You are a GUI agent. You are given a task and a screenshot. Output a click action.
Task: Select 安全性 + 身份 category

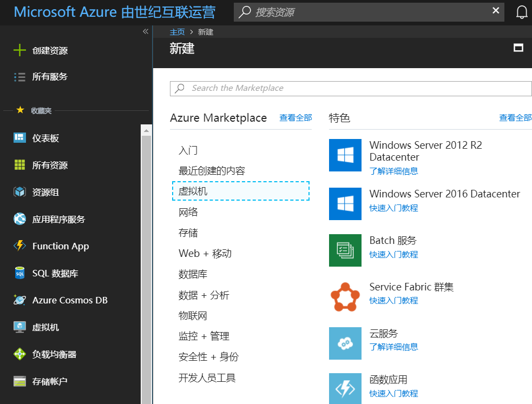click(x=209, y=357)
